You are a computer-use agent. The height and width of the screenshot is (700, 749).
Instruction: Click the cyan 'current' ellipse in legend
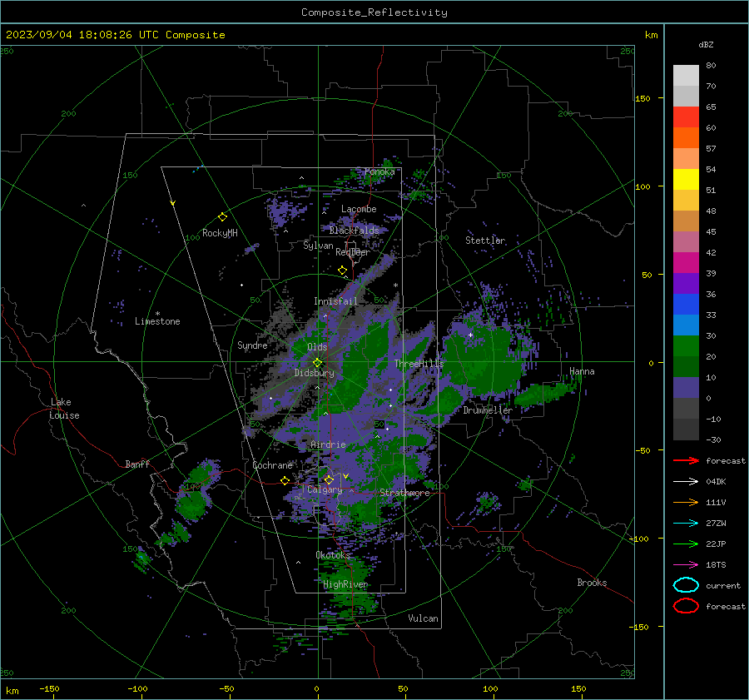point(686,585)
